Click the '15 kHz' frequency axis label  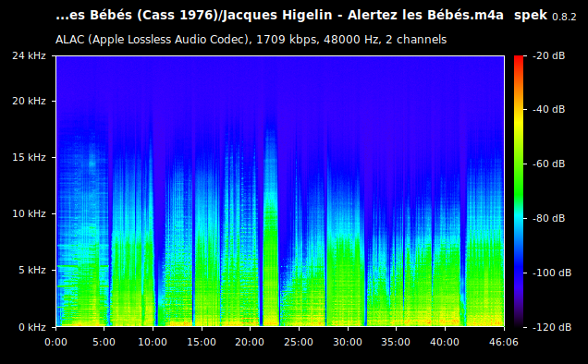29,157
